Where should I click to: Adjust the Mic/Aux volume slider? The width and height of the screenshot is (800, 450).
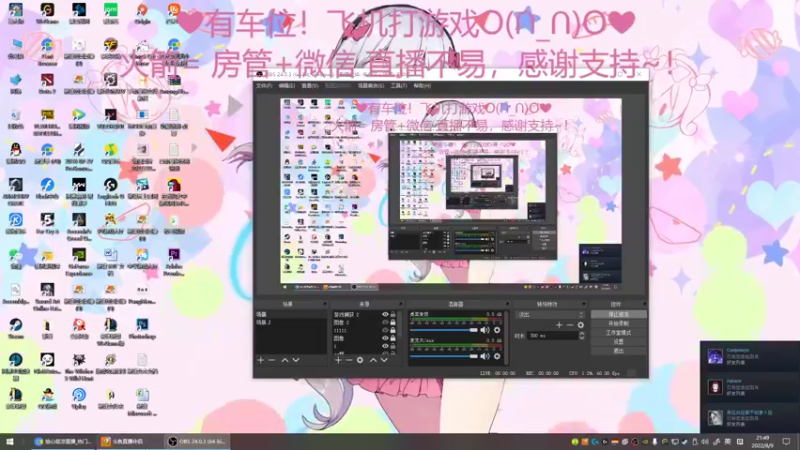click(444, 356)
